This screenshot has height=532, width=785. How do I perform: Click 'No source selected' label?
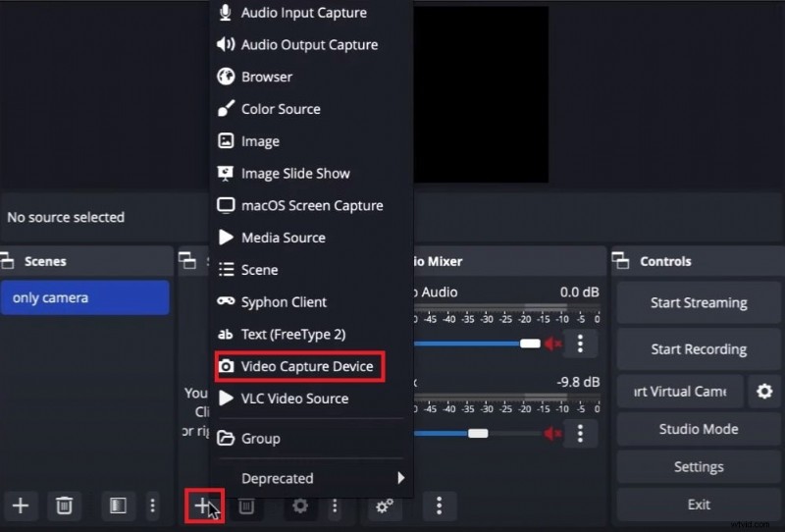click(66, 217)
